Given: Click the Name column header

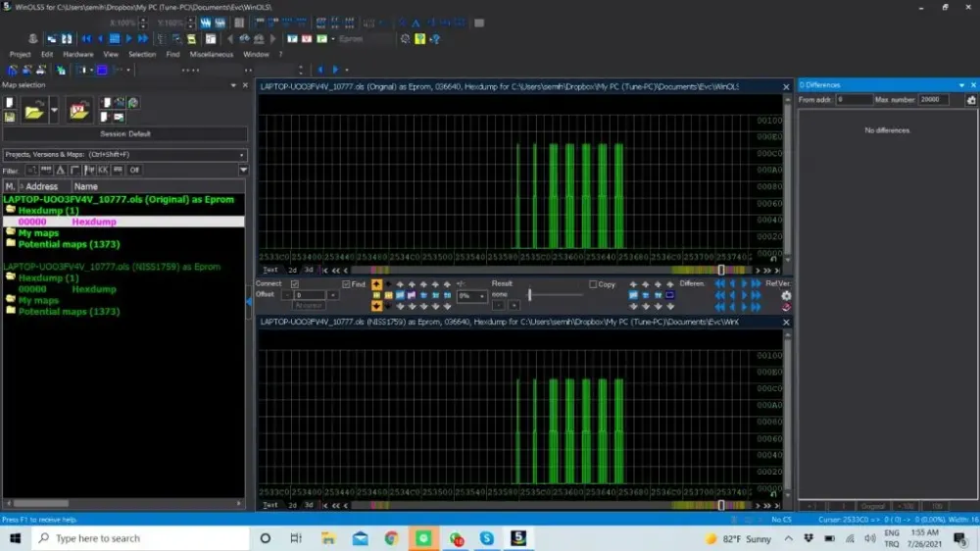Looking at the screenshot, I should 85,186.
